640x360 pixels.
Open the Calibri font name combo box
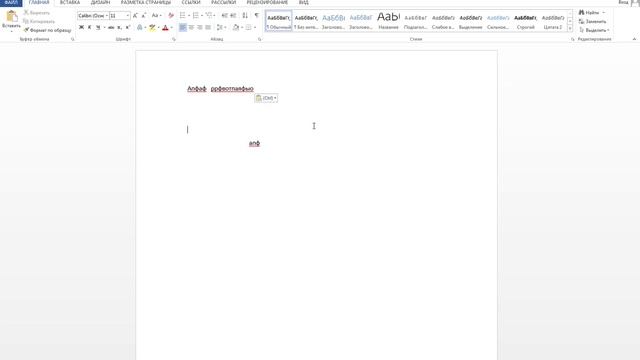(x=93, y=16)
